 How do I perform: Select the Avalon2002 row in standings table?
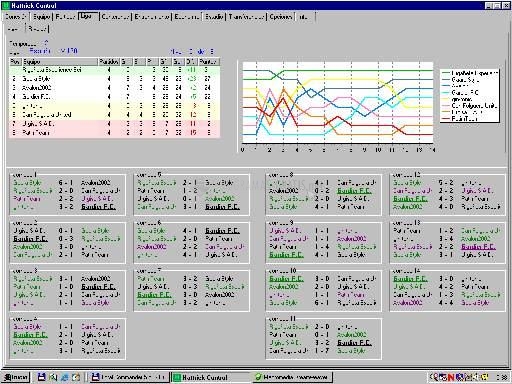pos(115,88)
